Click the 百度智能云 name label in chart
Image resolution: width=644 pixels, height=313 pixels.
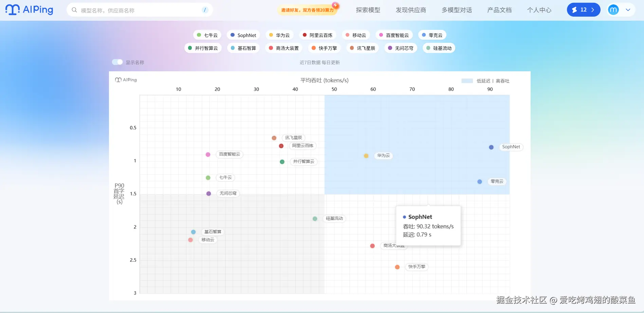click(229, 154)
